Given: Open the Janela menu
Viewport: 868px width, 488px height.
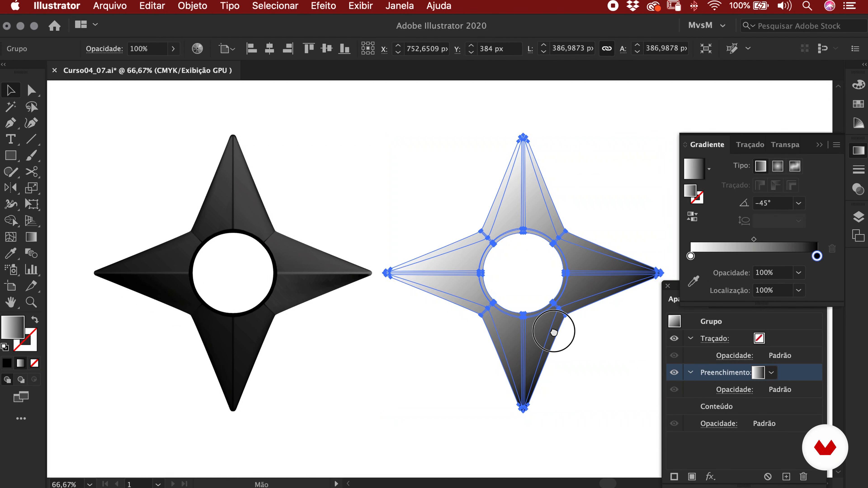Looking at the screenshot, I should 400,6.
